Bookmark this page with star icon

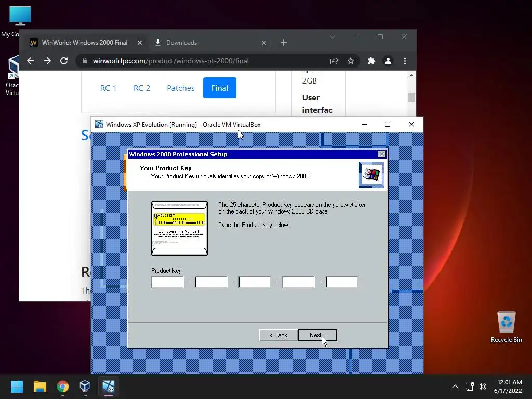pyautogui.click(x=351, y=61)
